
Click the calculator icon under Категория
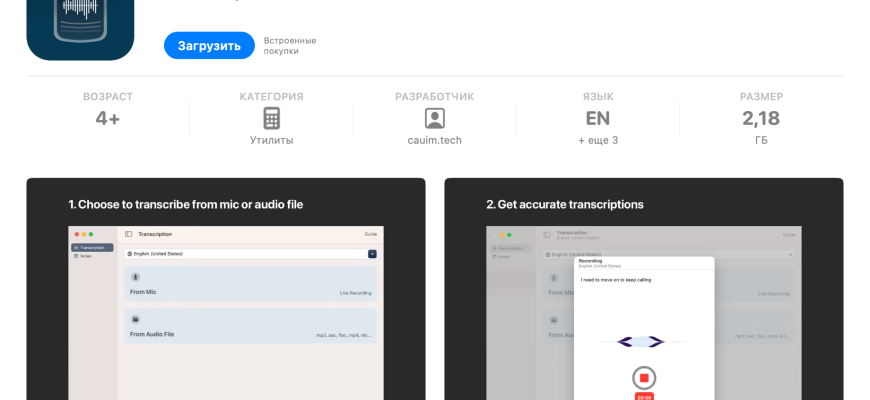271,119
